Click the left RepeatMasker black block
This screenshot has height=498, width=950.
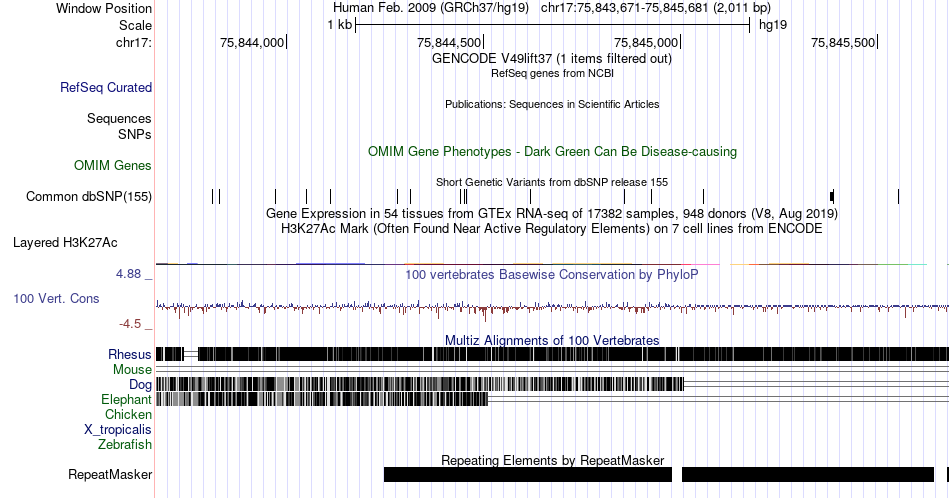(x=528, y=474)
